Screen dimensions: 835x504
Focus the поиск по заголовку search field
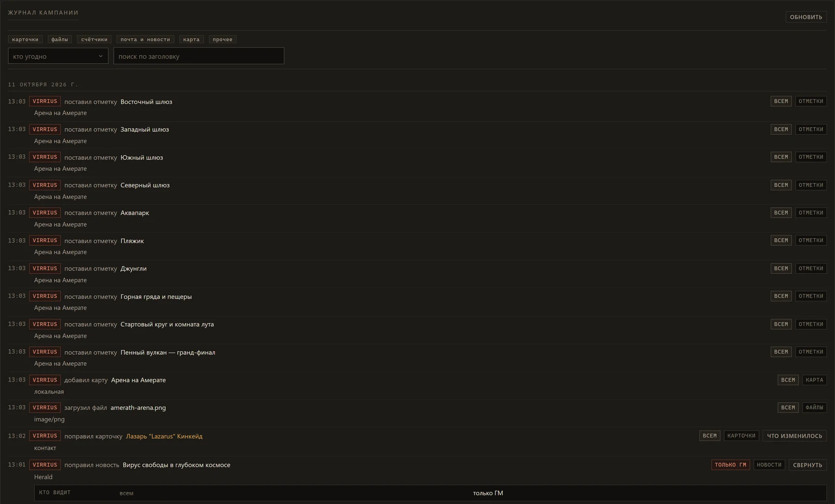(x=199, y=56)
